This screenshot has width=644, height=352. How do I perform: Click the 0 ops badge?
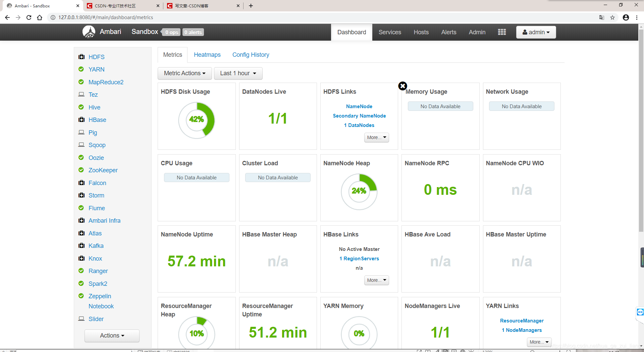(x=171, y=32)
